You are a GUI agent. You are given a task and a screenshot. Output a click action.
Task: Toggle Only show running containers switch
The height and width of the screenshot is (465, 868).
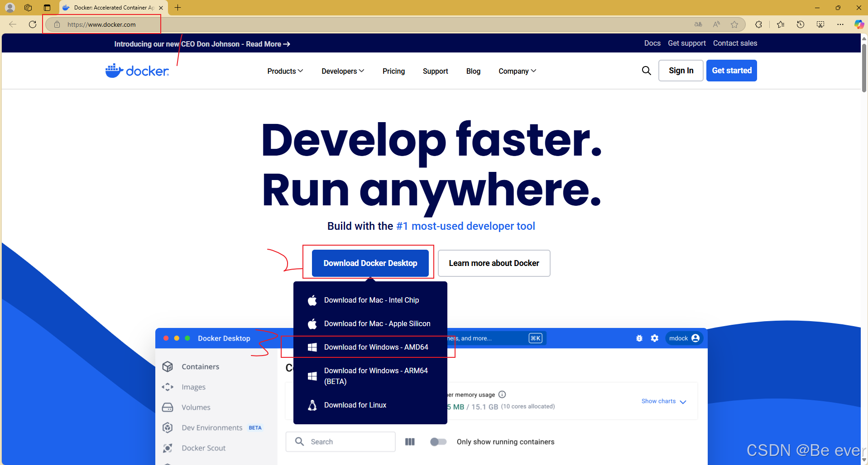coord(438,441)
